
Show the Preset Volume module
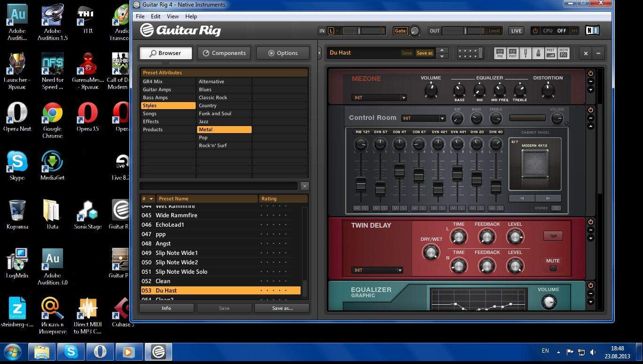pyautogui.click(x=550, y=53)
